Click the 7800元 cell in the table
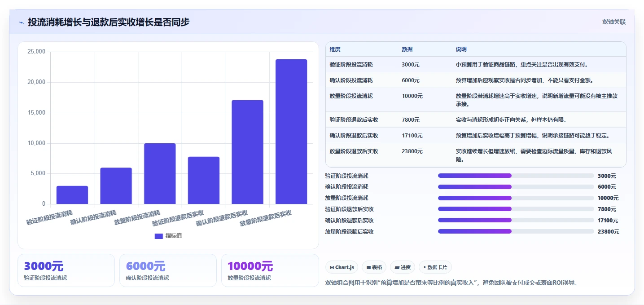This screenshot has width=644, height=305. [411, 120]
